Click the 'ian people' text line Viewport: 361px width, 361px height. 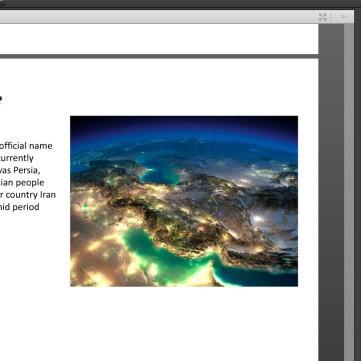click(x=22, y=182)
